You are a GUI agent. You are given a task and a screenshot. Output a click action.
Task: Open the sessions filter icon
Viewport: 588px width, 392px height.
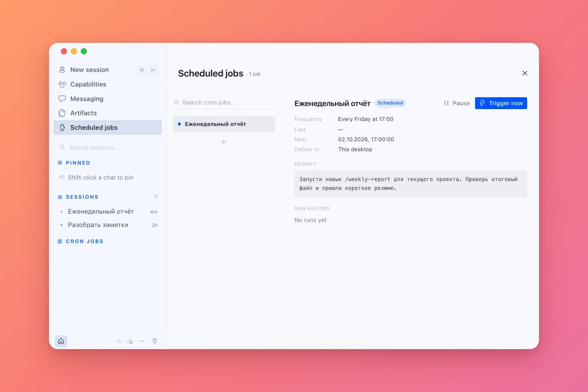(x=155, y=197)
